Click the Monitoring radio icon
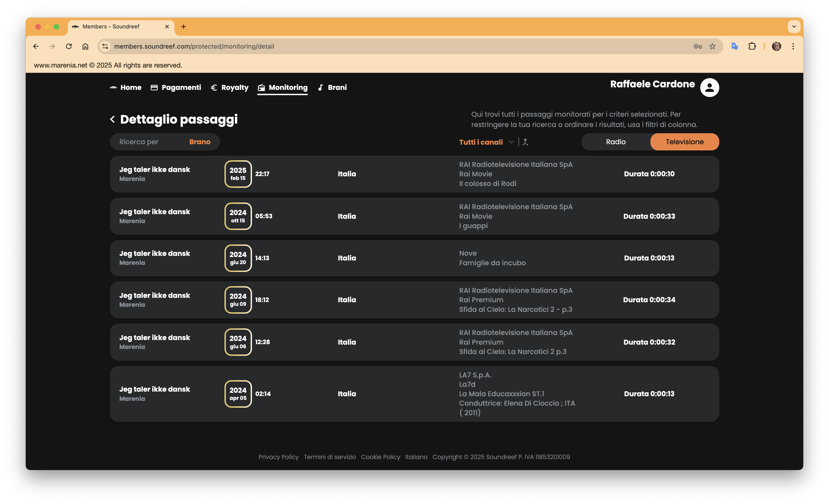829x504 pixels. (261, 88)
